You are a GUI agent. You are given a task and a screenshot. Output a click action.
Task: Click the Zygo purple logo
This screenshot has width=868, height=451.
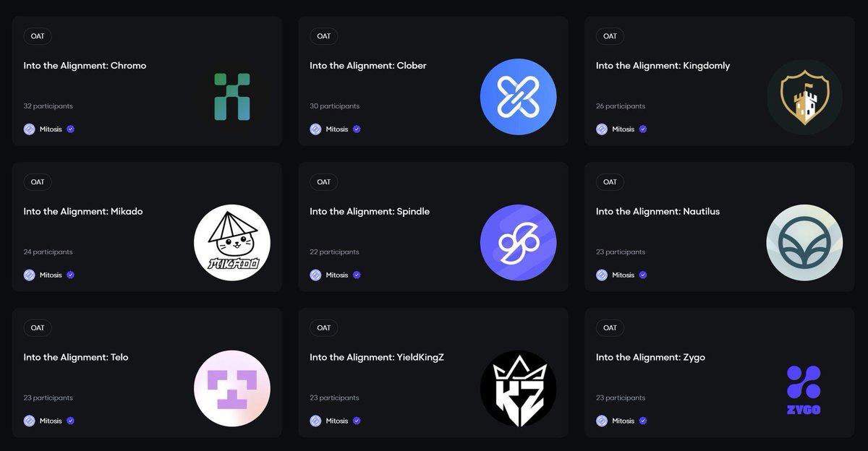coord(804,390)
